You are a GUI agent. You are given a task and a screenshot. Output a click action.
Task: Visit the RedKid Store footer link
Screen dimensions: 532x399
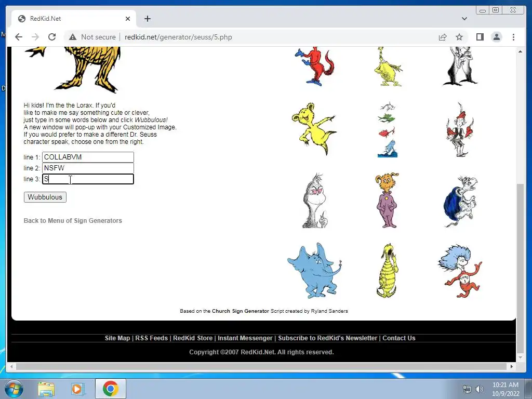pos(193,338)
